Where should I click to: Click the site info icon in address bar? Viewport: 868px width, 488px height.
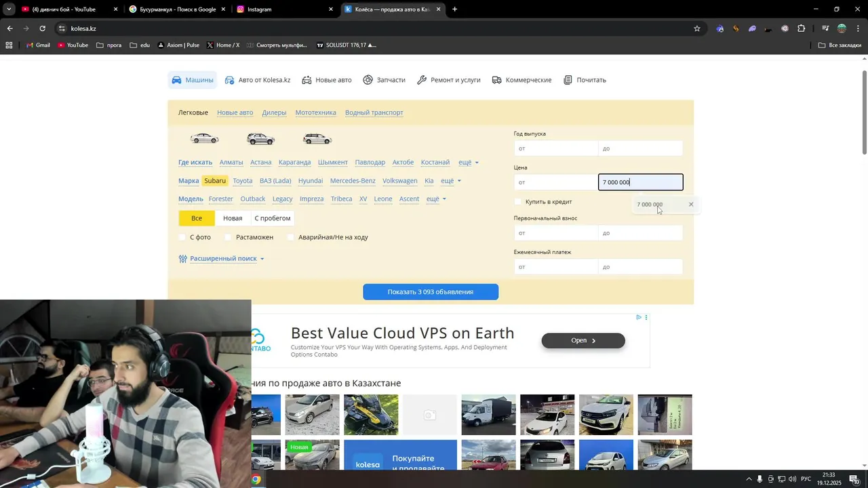(x=62, y=28)
